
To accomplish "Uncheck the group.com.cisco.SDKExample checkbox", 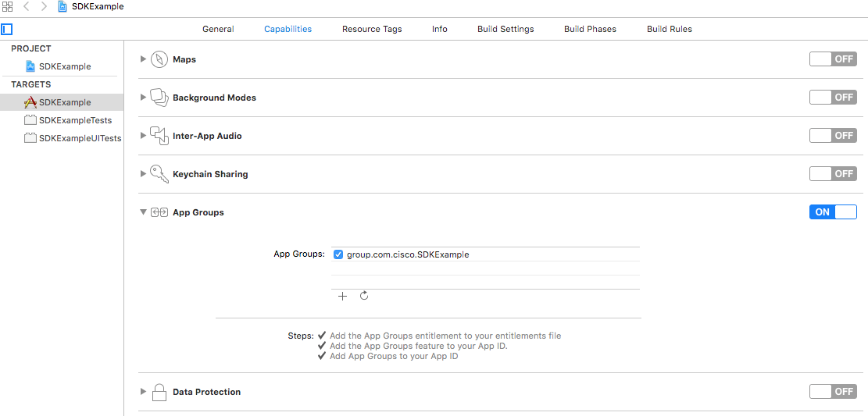I will (339, 254).
